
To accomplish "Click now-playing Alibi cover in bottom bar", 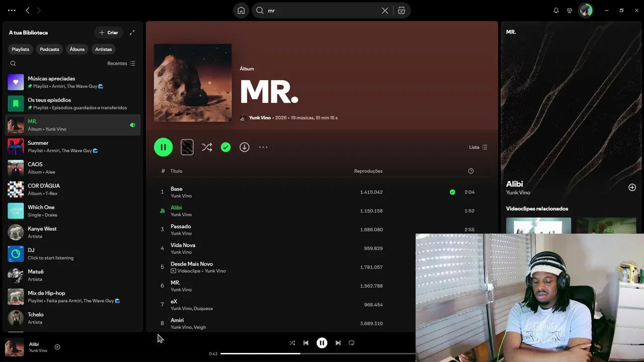I will click(15, 347).
